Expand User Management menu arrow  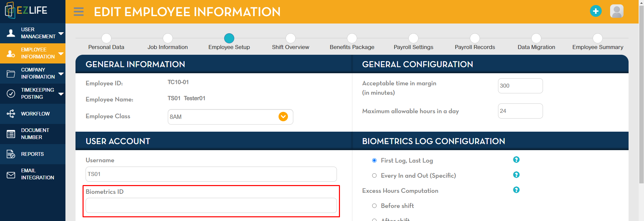tap(61, 33)
